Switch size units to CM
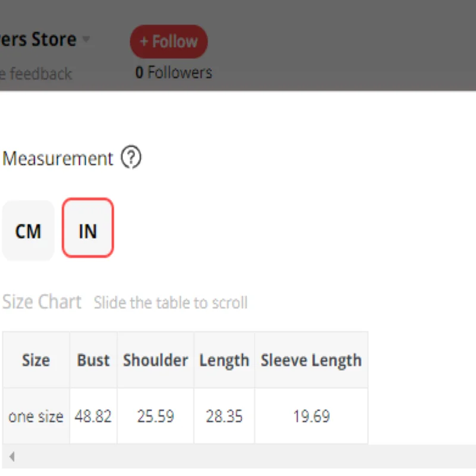The image size is (476, 476). (28, 231)
